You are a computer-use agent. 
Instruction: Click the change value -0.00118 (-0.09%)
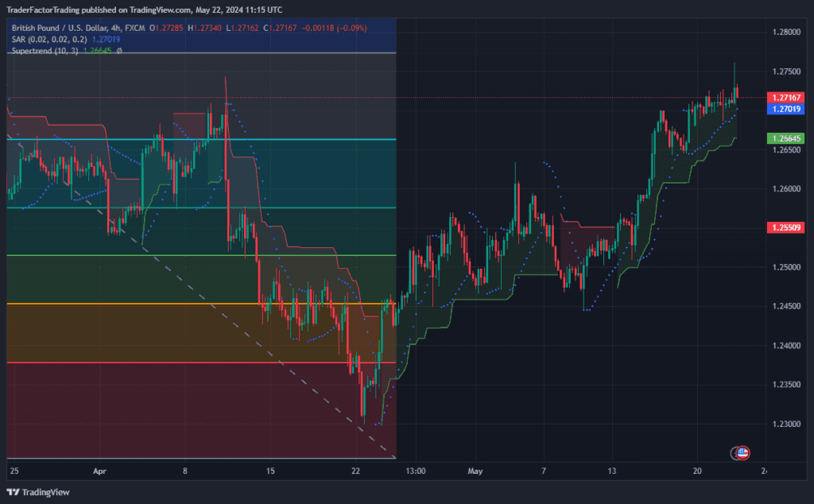(x=335, y=28)
